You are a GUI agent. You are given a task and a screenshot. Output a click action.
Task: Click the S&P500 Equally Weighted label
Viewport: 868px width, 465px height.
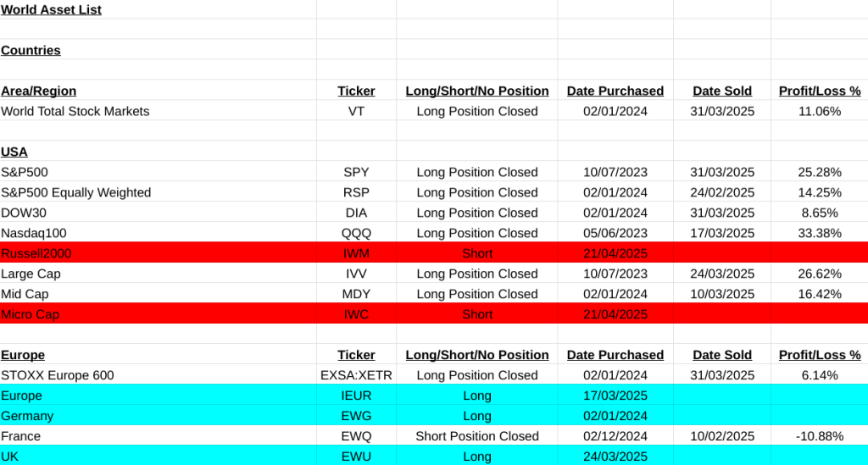point(75,192)
